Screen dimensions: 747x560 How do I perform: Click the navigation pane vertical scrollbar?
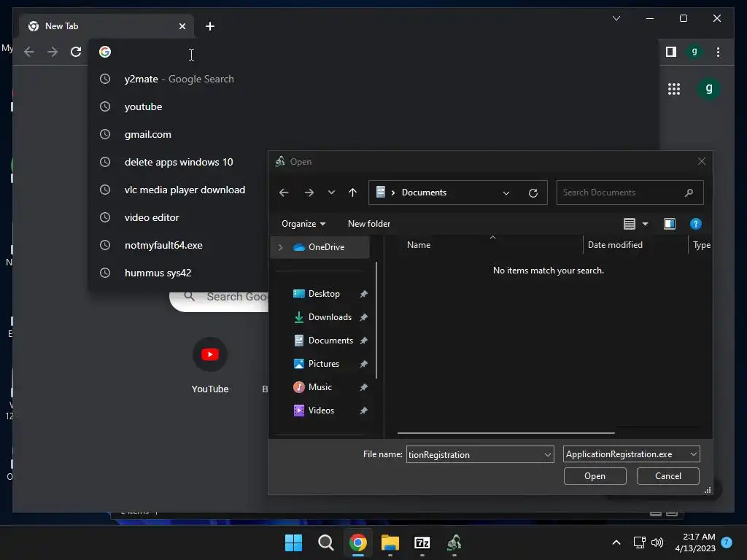click(x=376, y=320)
